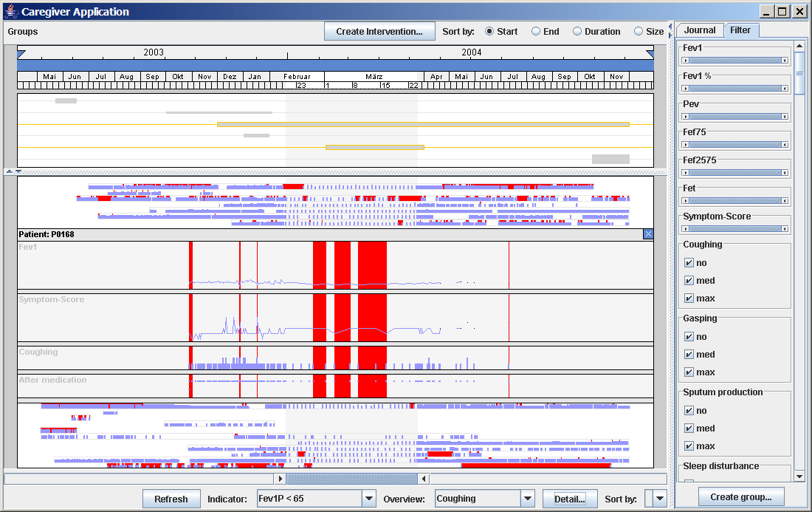This screenshot has height=512, width=812.
Task: Select the Filter tab
Action: click(x=740, y=30)
